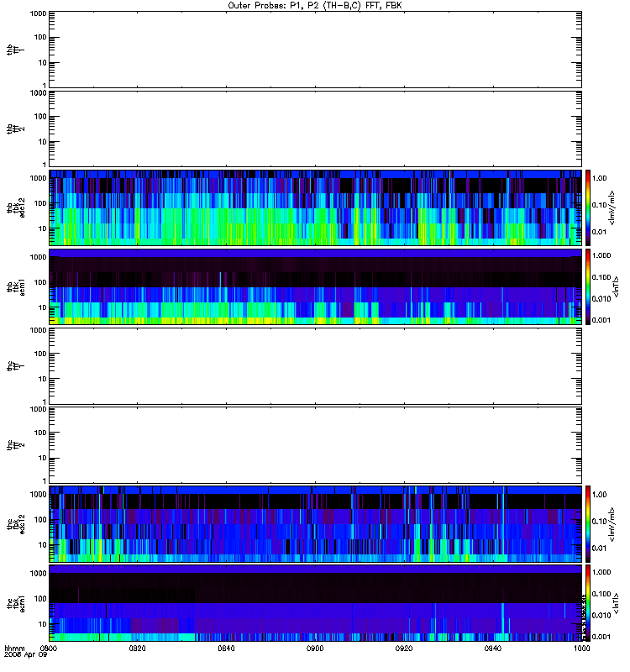This screenshot has height=672, width=630.
Task: Click inside the thc fbk scm1 spectrogram
Action: tap(315, 603)
